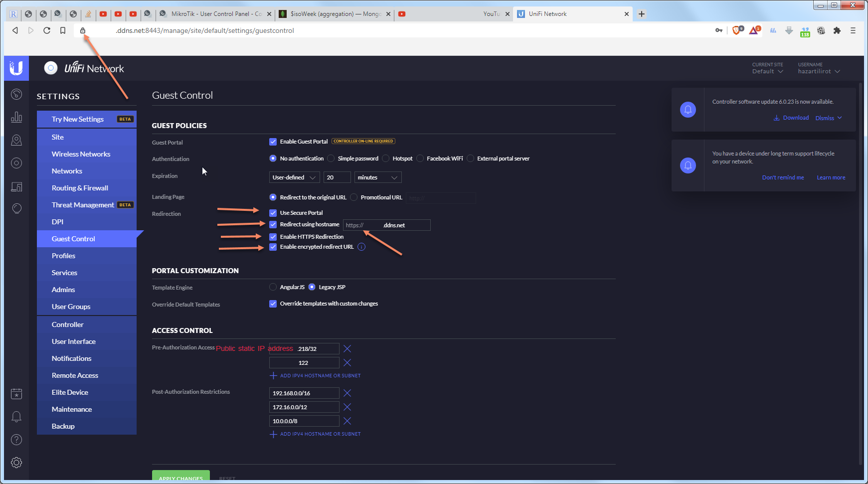868x484 pixels.
Task: Select the AngularJS template engine
Action: click(273, 287)
